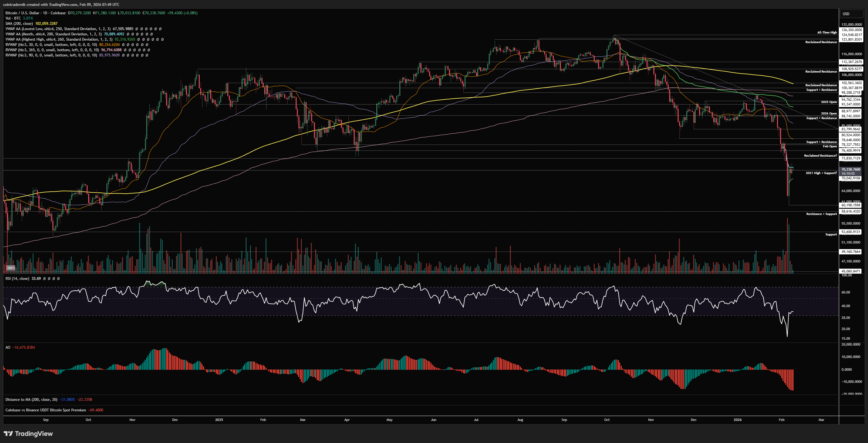This screenshot has width=868, height=443.
Task: Select the RSI (14, close) legend
Action: 17,278
